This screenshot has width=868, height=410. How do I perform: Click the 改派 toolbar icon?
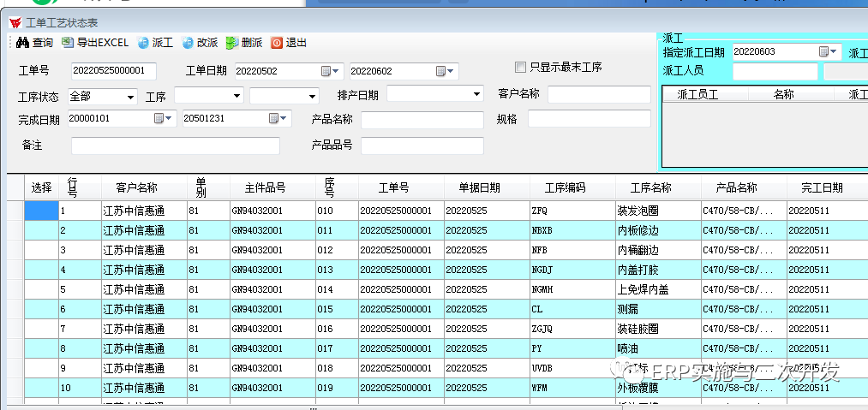pyautogui.click(x=188, y=43)
